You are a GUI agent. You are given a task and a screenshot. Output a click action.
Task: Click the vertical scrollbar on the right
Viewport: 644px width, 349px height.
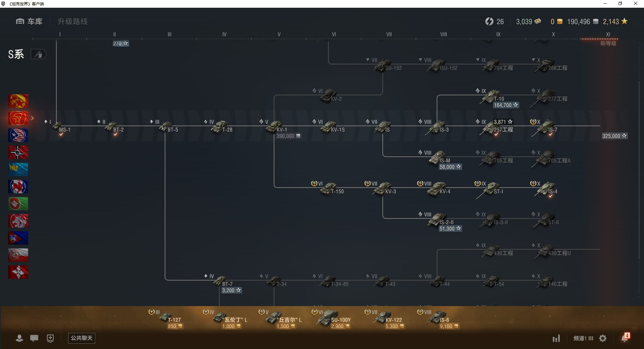click(639, 168)
